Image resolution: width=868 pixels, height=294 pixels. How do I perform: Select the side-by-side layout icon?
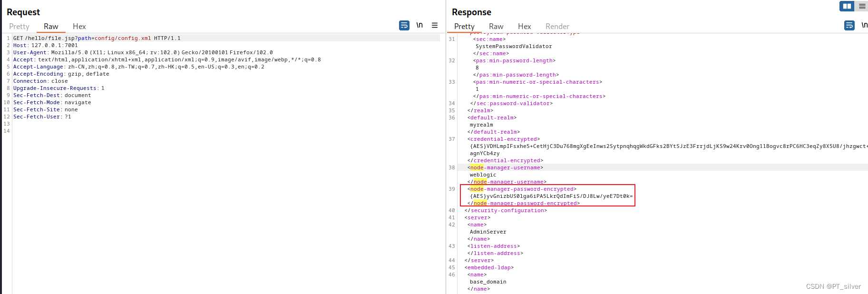tap(847, 6)
